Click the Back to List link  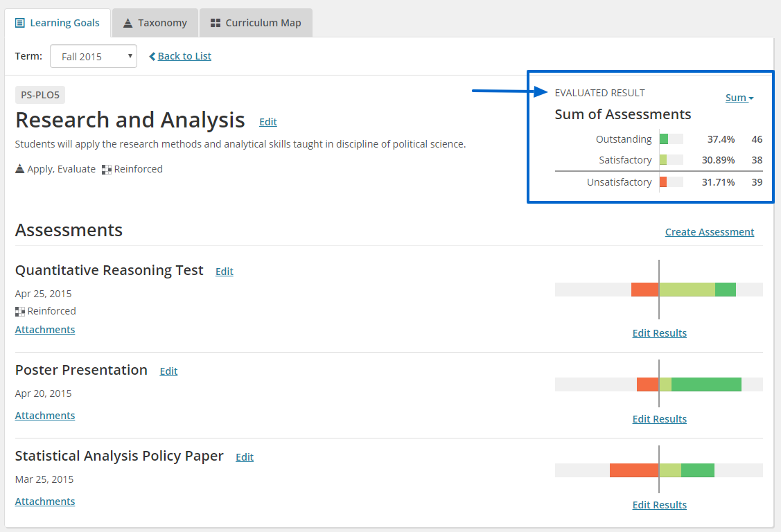(x=184, y=56)
